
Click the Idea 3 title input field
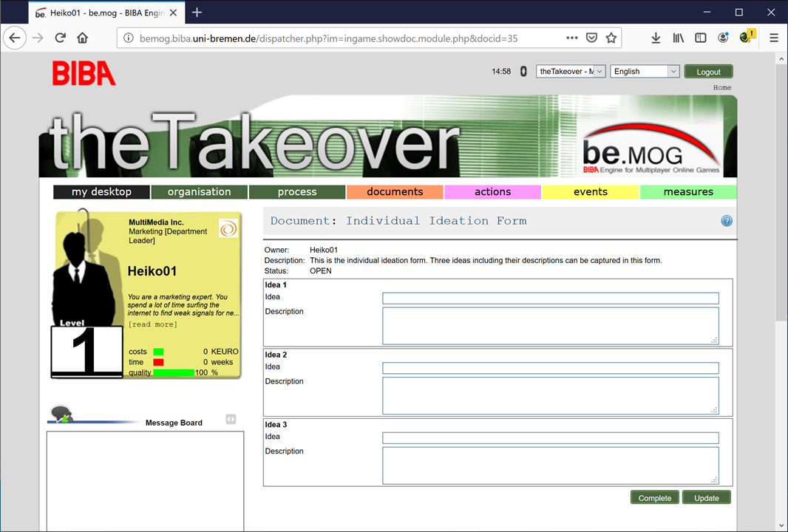pos(550,438)
